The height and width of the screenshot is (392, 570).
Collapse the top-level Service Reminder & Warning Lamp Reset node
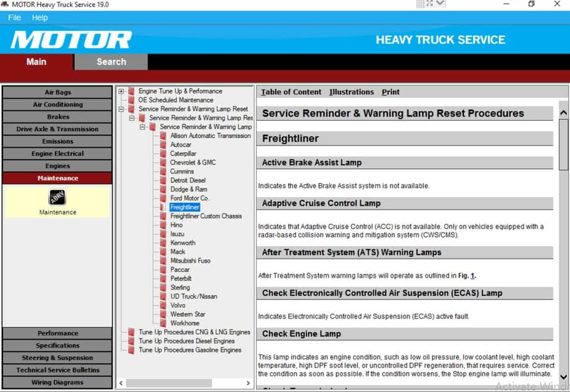(x=122, y=109)
